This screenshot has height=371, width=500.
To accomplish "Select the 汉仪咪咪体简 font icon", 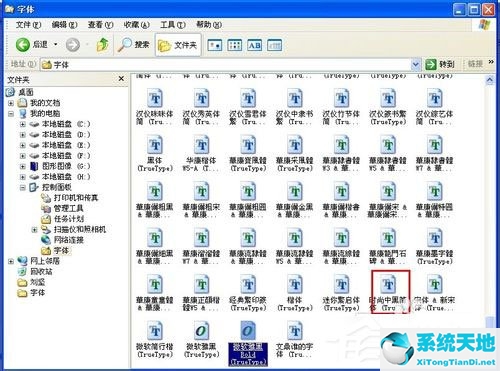I will [x=155, y=98].
